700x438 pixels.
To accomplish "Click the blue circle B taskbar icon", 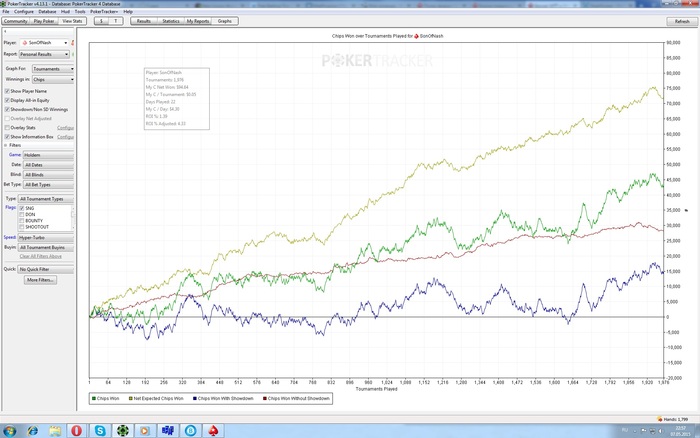I will pyautogui.click(x=191, y=431).
